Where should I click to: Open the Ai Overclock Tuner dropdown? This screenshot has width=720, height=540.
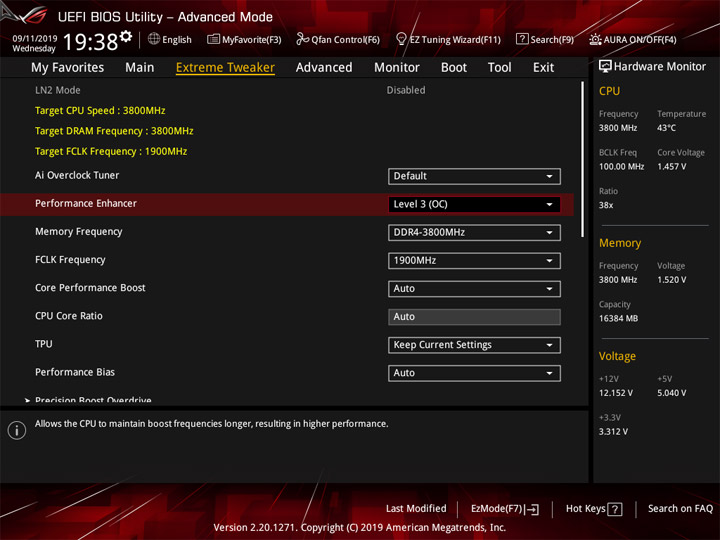(474, 176)
